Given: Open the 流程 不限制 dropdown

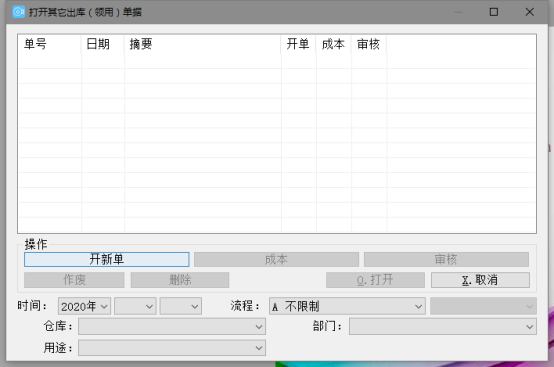Looking at the screenshot, I should (347, 306).
